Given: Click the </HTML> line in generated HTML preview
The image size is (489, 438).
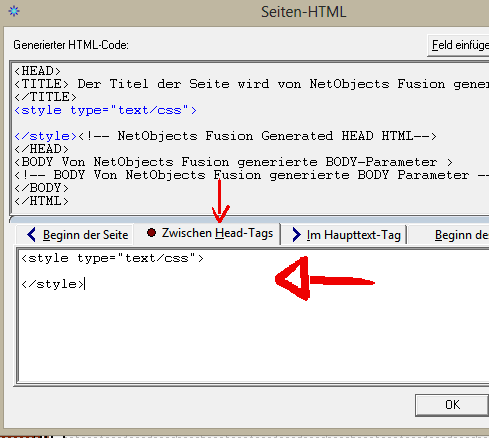Looking at the screenshot, I should (x=42, y=201).
